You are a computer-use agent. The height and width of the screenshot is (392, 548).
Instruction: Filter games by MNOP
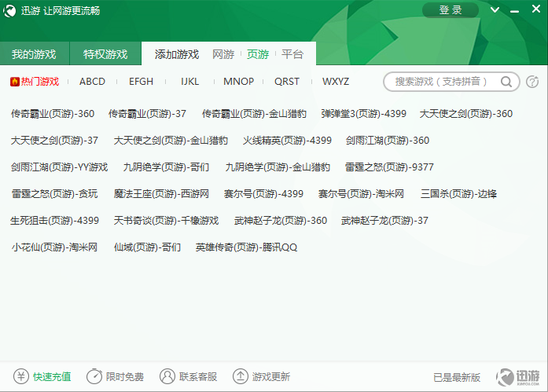[x=239, y=82]
